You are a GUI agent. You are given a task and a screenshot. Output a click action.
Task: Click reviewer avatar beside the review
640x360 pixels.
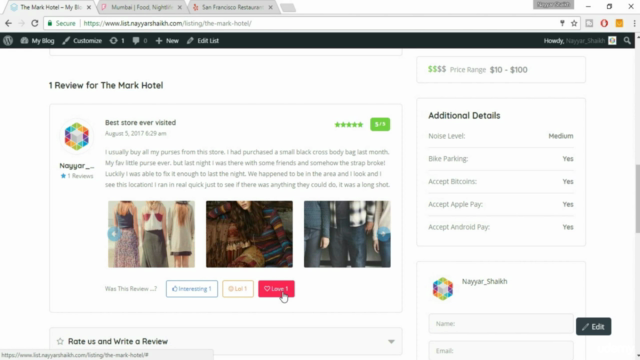pyautogui.click(x=77, y=136)
